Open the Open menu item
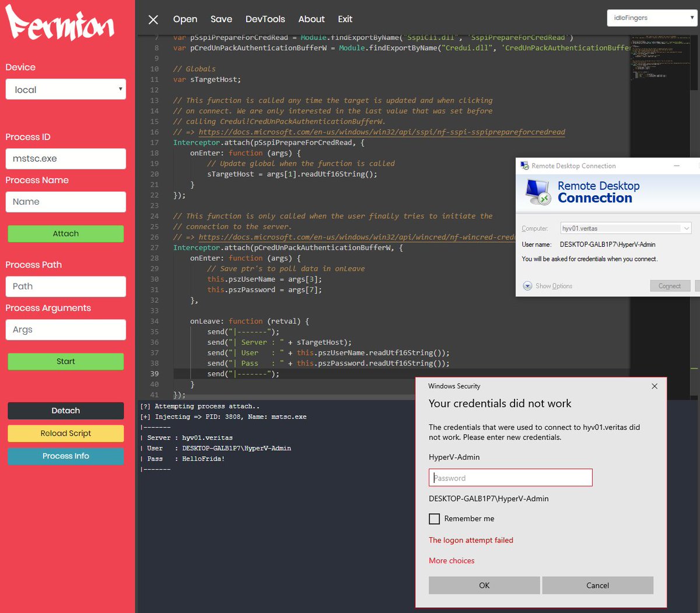The image size is (700, 613). pos(185,19)
